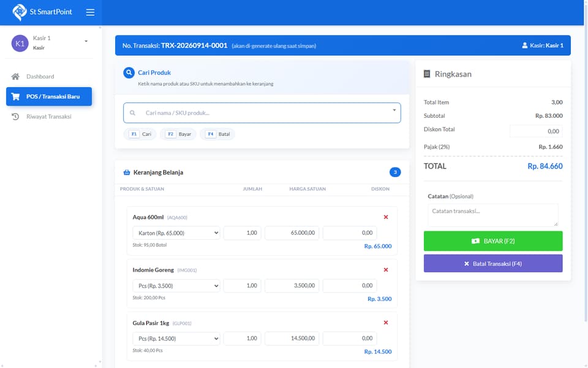This screenshot has width=588, height=368.
Task: Click the Keranjang Belanja basket icon
Action: tap(127, 172)
